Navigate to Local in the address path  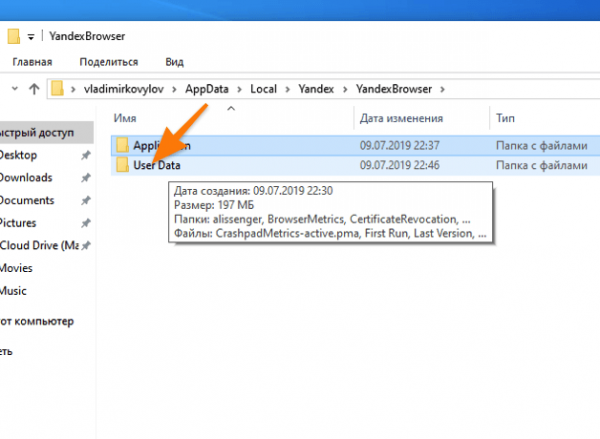pos(263,89)
